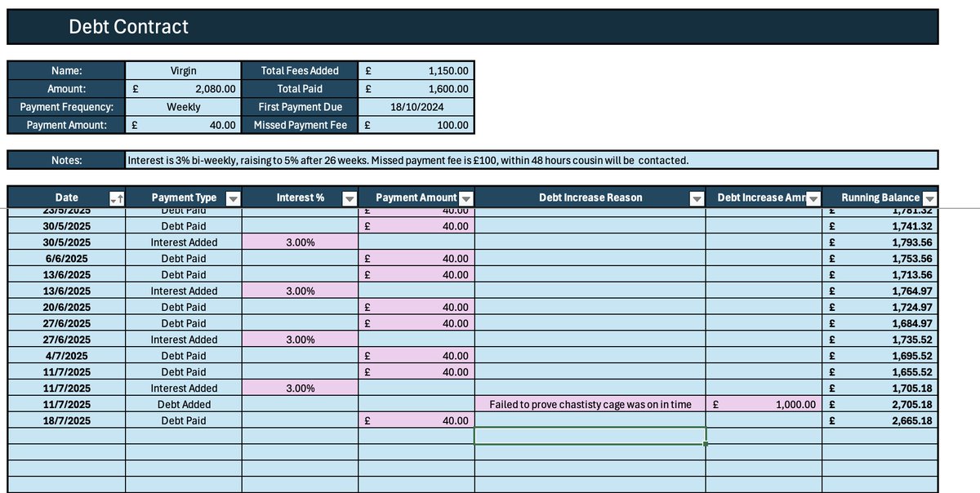Select the Name value cell 'Virgin'
This screenshot has height=493, width=980.
(184, 71)
